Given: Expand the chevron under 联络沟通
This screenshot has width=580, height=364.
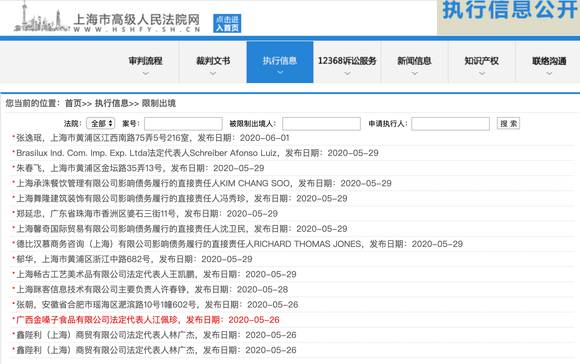Looking at the screenshot, I should tap(549, 74).
